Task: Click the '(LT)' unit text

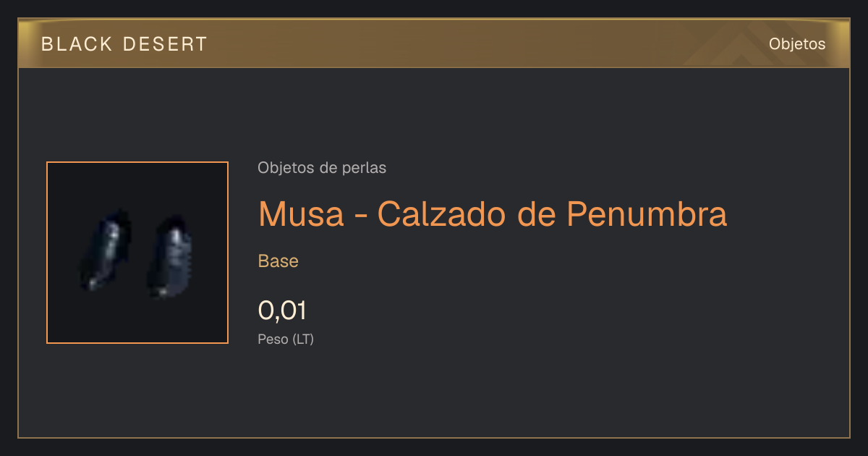Action: (x=303, y=339)
